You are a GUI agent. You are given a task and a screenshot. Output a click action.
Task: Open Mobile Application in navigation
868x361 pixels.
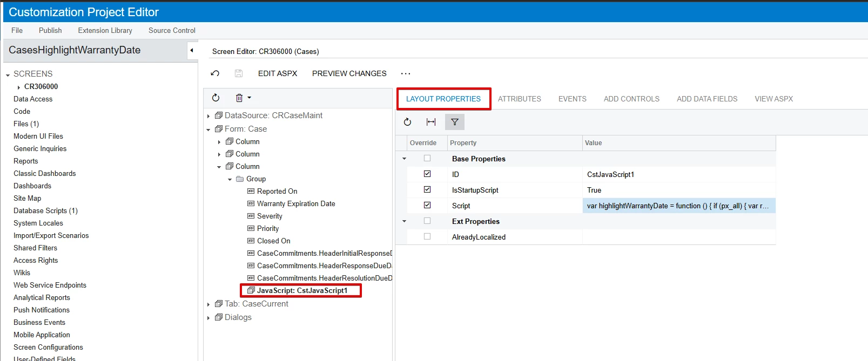pos(42,335)
